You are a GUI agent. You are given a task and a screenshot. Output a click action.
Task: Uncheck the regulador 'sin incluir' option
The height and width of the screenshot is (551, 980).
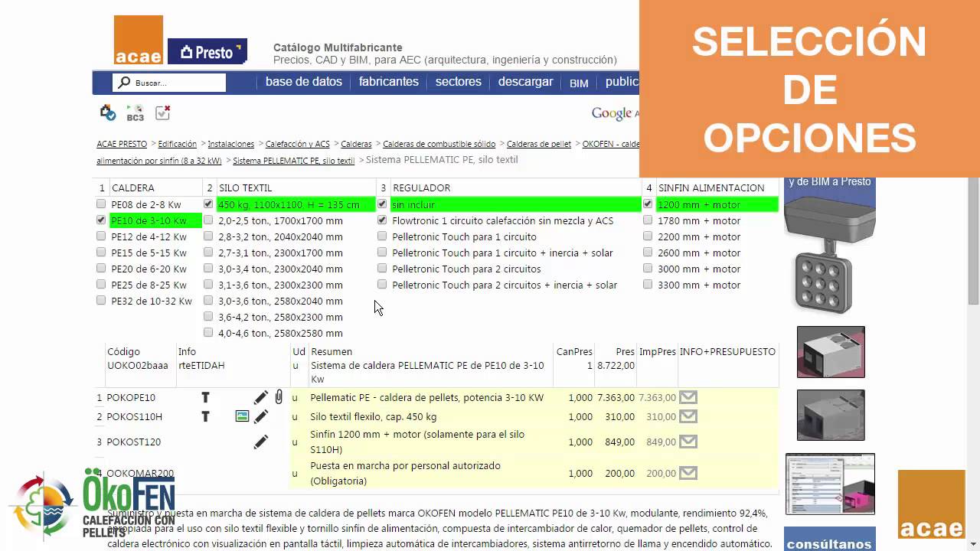(382, 204)
